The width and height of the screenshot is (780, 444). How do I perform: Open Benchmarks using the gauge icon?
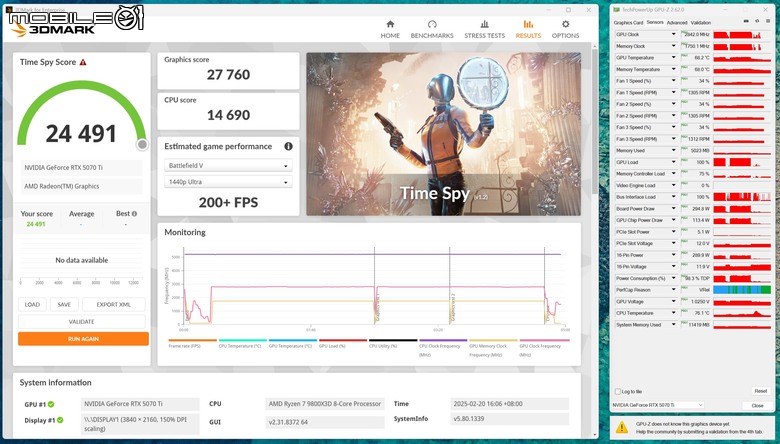(x=432, y=24)
